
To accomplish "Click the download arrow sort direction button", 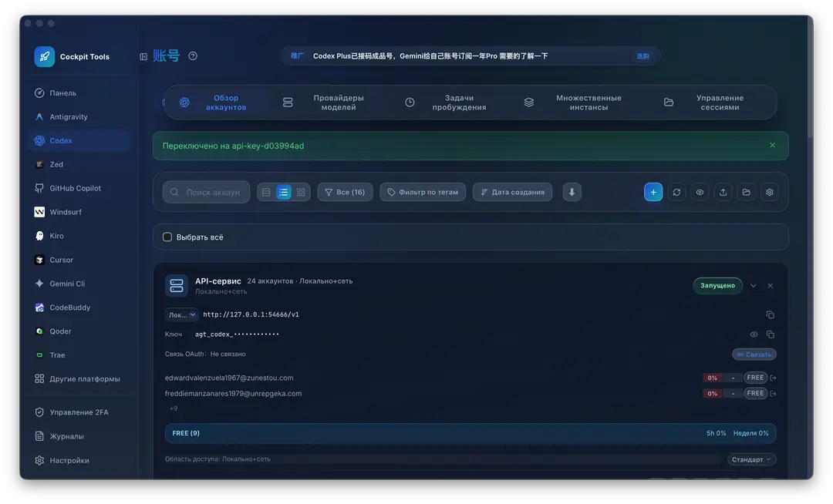I will click(572, 192).
